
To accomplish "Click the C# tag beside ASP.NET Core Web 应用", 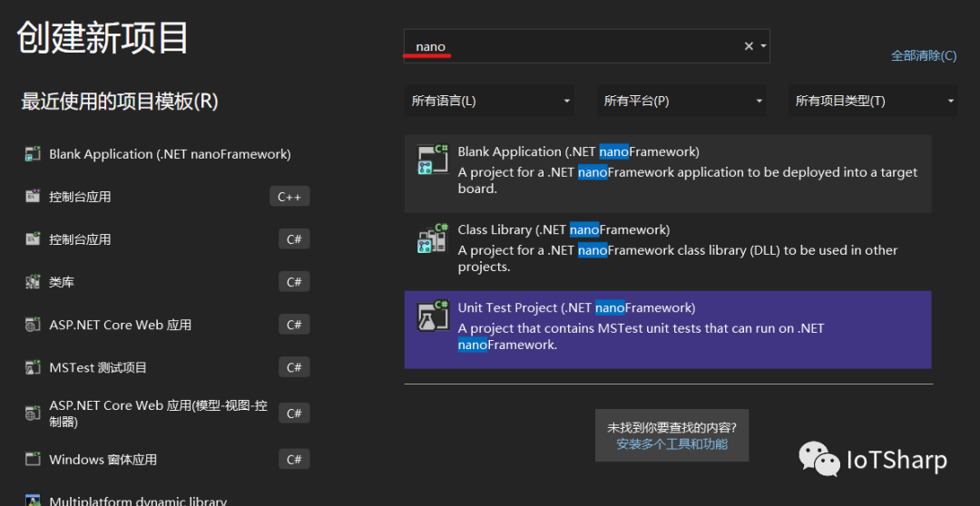I will point(294,325).
